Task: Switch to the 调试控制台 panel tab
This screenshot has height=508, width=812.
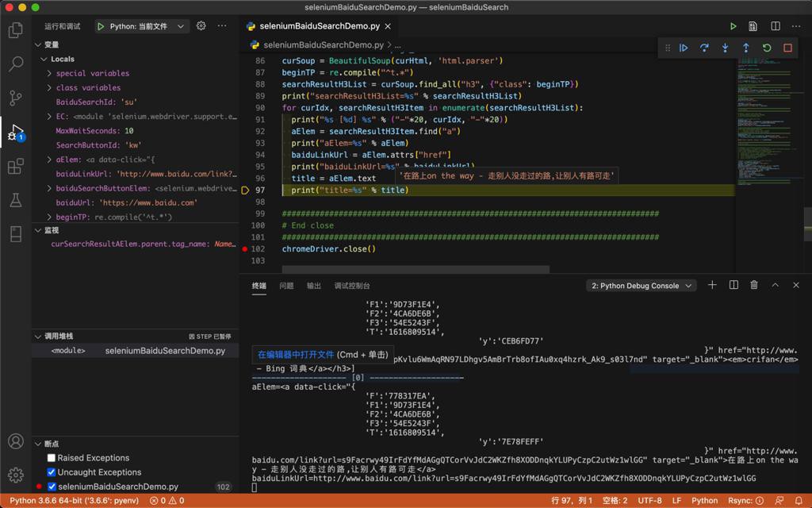Action: point(352,286)
